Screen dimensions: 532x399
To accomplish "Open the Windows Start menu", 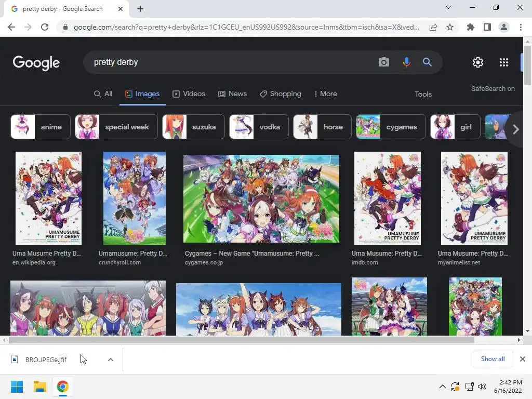I will tap(17, 387).
